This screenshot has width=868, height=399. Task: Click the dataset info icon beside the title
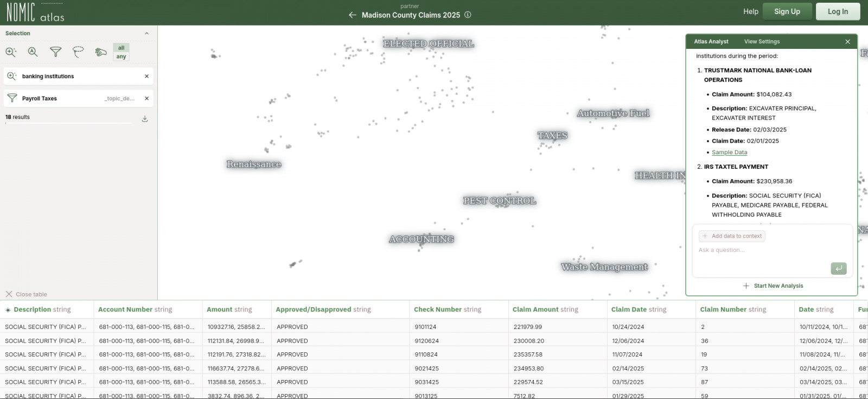click(x=468, y=15)
